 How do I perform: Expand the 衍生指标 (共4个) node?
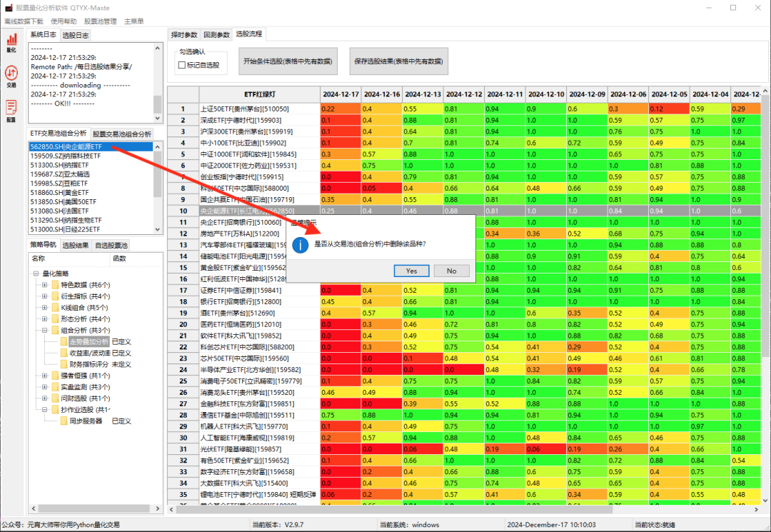click(45, 296)
